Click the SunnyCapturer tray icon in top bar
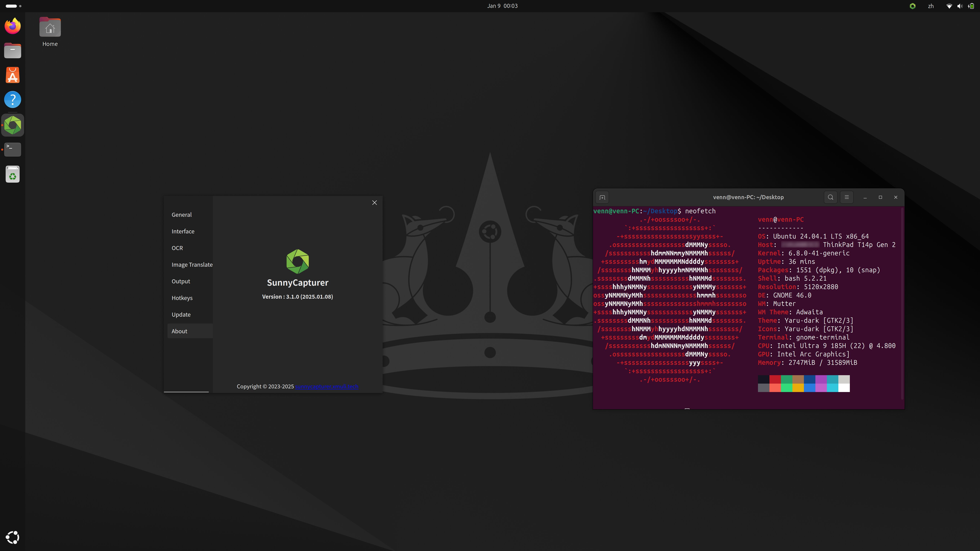The height and width of the screenshot is (551, 980). click(x=912, y=6)
